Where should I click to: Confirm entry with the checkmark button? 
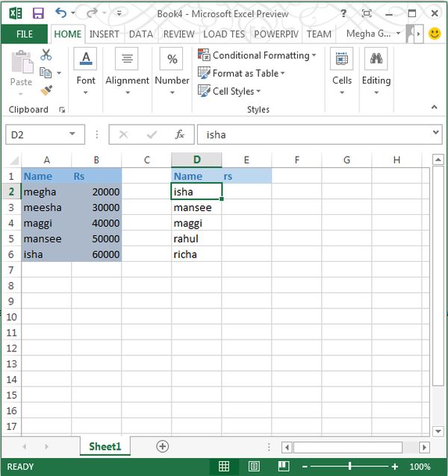click(152, 134)
